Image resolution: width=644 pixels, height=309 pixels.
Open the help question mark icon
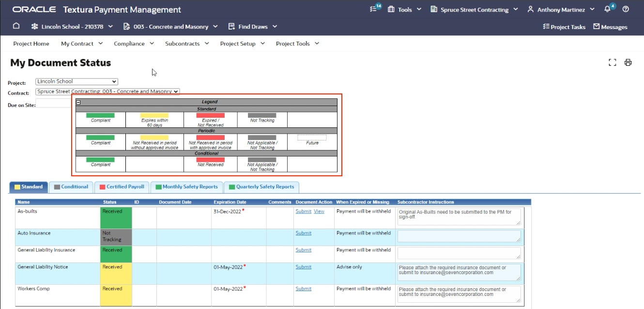[x=626, y=9]
